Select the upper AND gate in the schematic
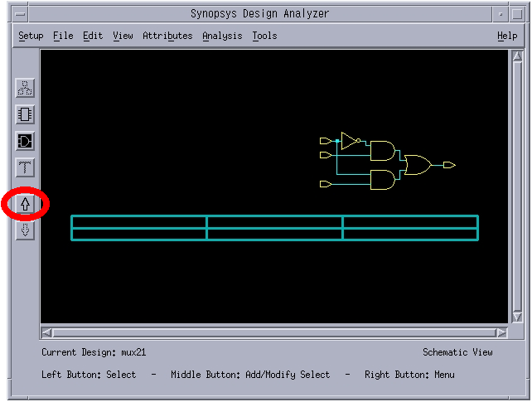Screen dimensions: 532x402 382,151
